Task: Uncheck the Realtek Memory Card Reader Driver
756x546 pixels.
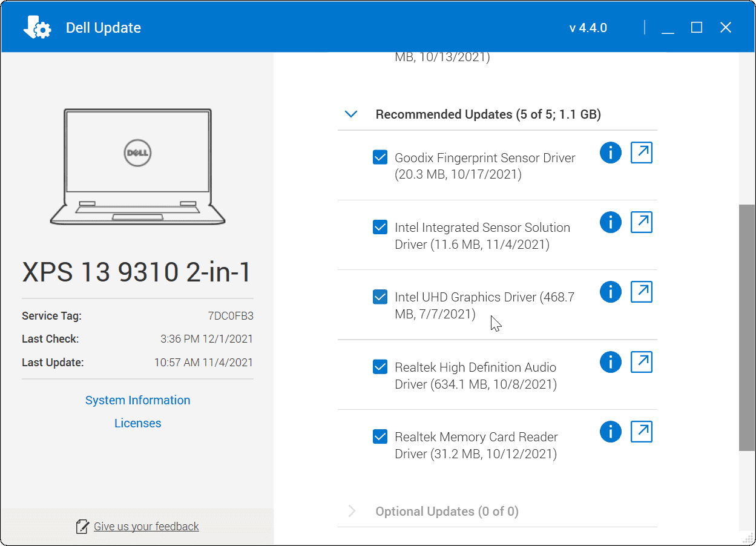Action: pos(380,436)
